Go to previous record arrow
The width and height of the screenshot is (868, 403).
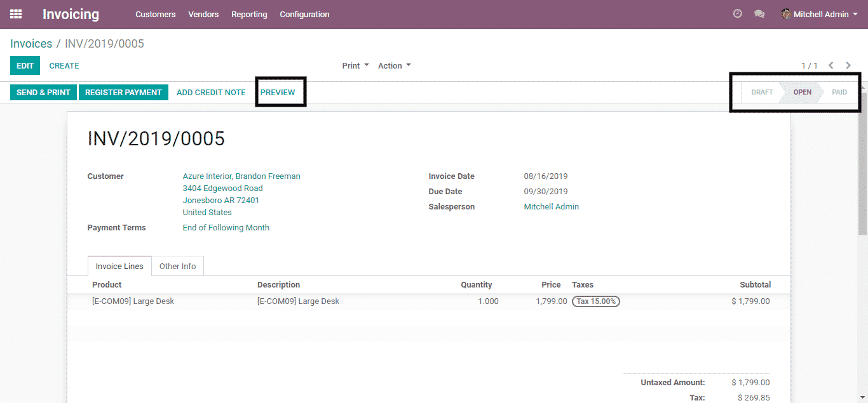[x=831, y=65]
